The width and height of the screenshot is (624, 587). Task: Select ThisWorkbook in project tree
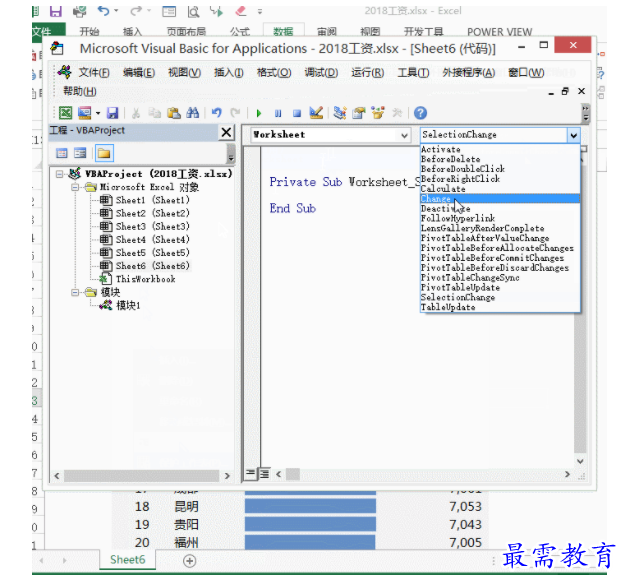coord(146,279)
